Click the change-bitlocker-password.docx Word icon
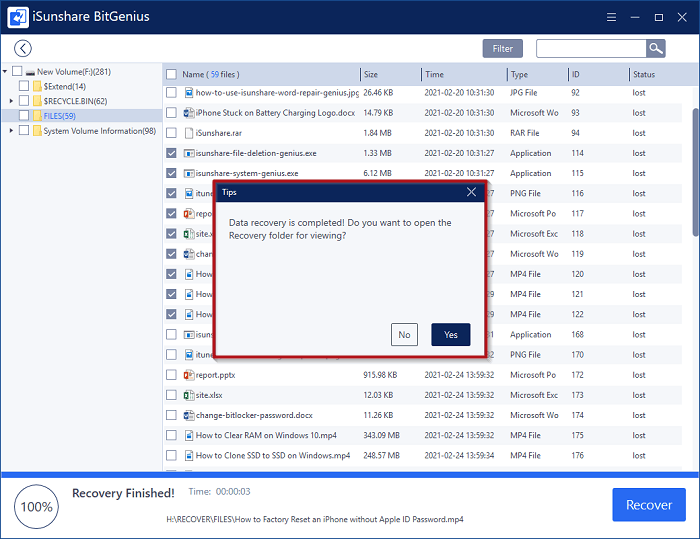700x539 pixels. [187, 415]
